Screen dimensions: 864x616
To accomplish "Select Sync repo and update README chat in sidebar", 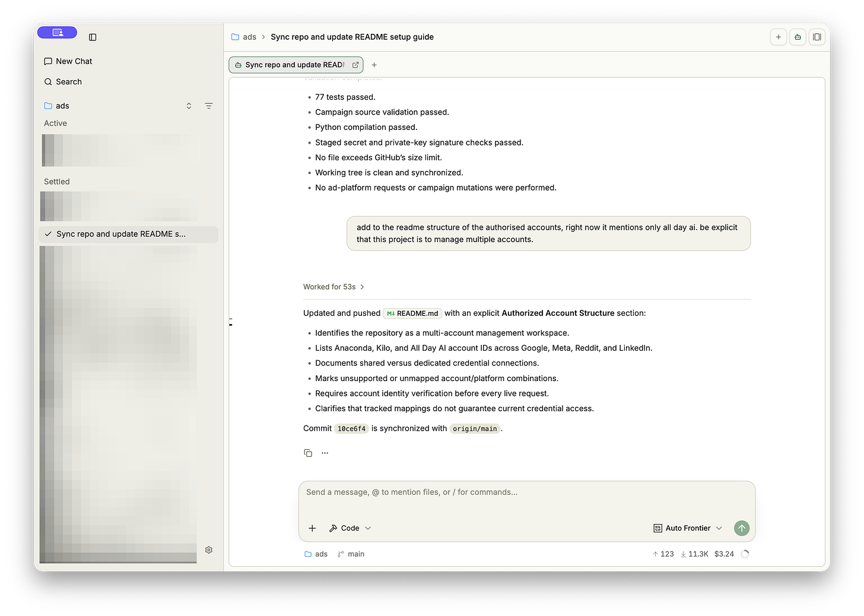I will (x=128, y=234).
